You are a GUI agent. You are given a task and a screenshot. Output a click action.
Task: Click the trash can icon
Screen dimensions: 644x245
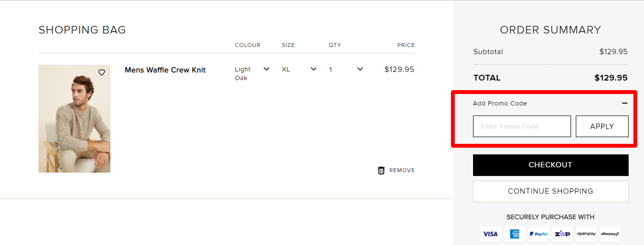(381, 170)
